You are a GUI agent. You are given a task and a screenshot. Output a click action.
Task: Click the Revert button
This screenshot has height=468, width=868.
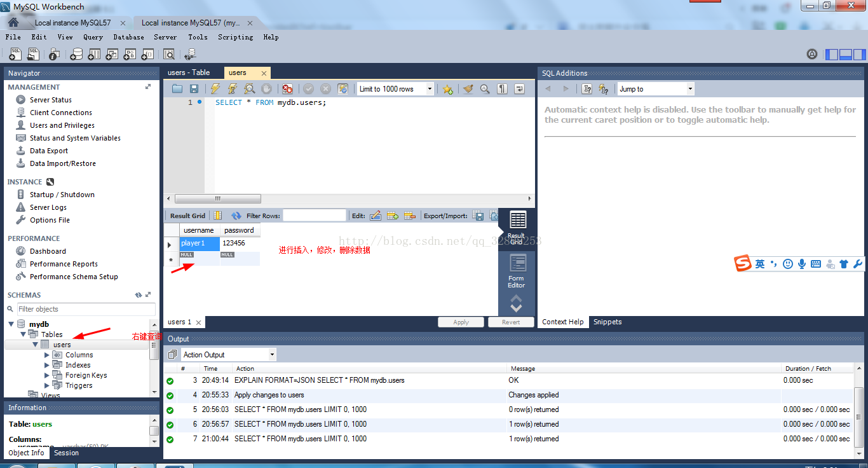point(511,322)
